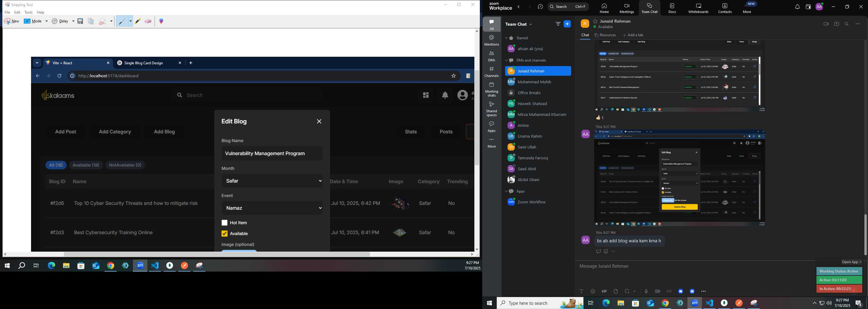
Task: Open Mentions in Zoom sidebar
Action: [492, 40]
